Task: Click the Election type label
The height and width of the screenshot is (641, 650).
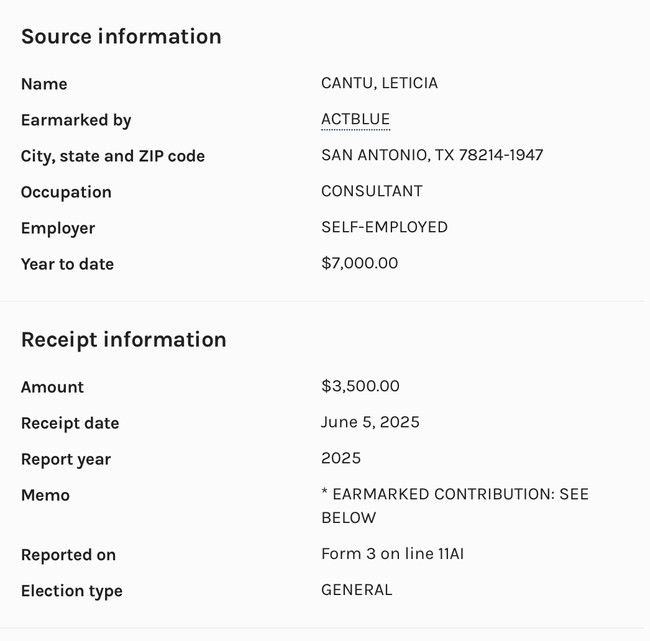Action: click(x=72, y=591)
